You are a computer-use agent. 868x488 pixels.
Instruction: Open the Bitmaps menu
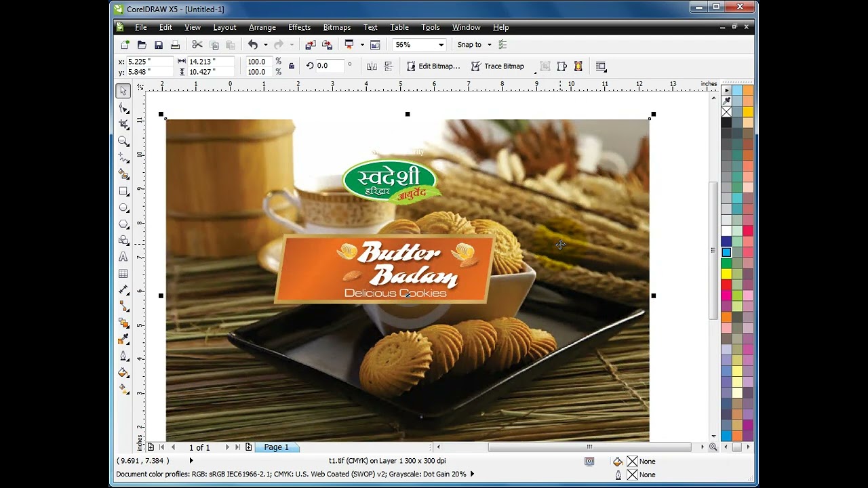[x=336, y=27]
